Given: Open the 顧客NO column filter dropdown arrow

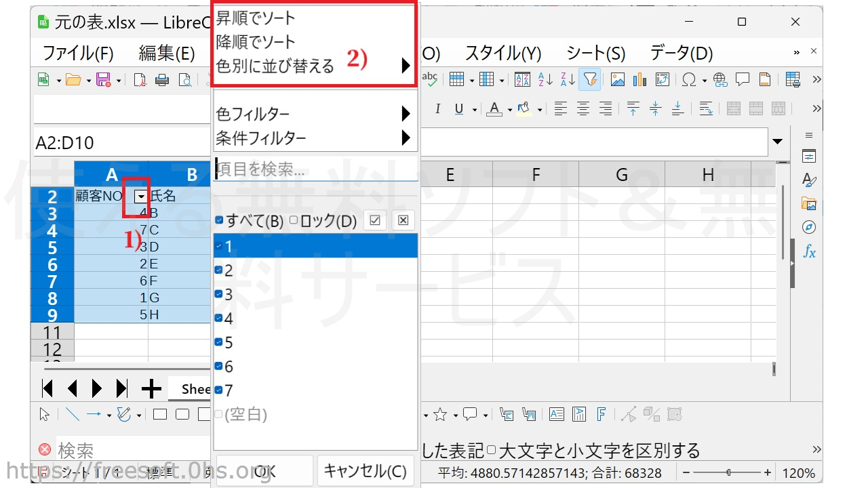Looking at the screenshot, I should (x=140, y=197).
